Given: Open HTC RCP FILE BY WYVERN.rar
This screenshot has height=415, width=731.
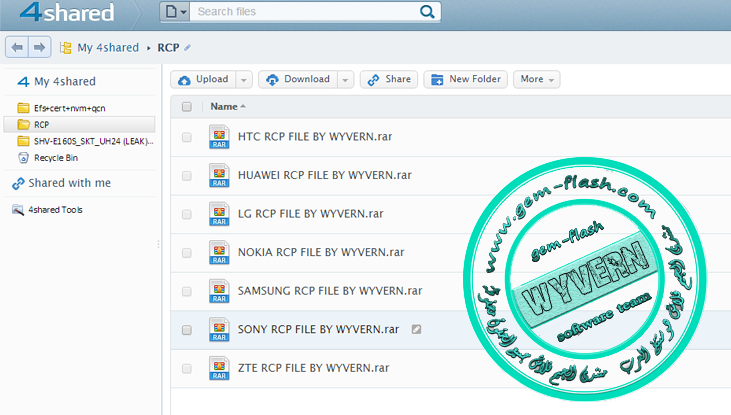Looking at the screenshot, I should tap(315, 137).
